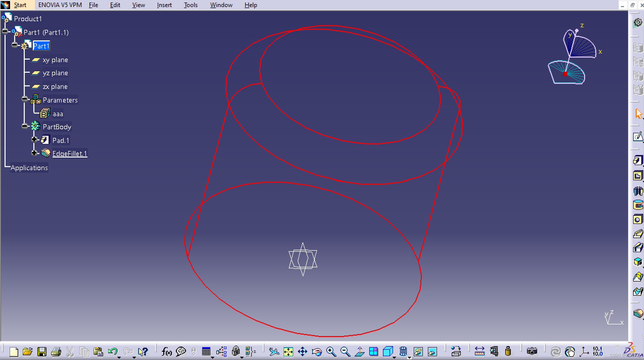The width and height of the screenshot is (644, 360).
Task: Click the Formula f(x) icon
Action: pyautogui.click(x=167, y=351)
